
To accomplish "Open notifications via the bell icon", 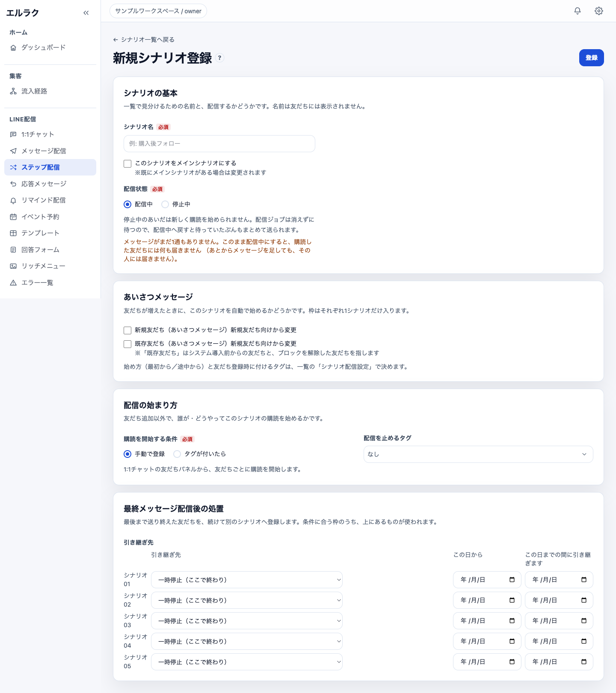I will click(x=577, y=11).
